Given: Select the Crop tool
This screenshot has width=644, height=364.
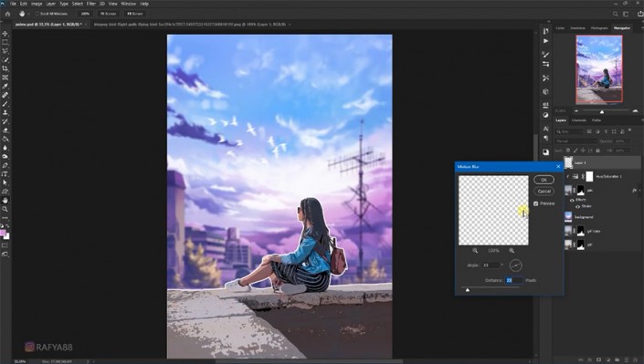Looking at the screenshot, I should (x=5, y=68).
